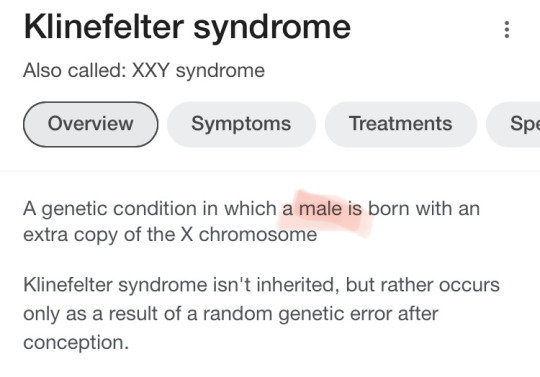Click the word 'syndrome' in the 'Also called' line
Screen dimensions: 540x377
[x=220, y=71]
